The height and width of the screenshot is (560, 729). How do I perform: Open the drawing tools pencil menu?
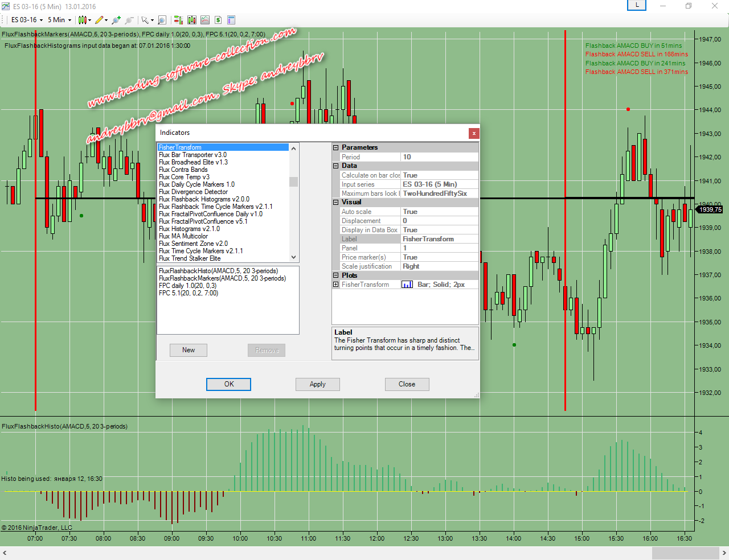[x=101, y=20]
